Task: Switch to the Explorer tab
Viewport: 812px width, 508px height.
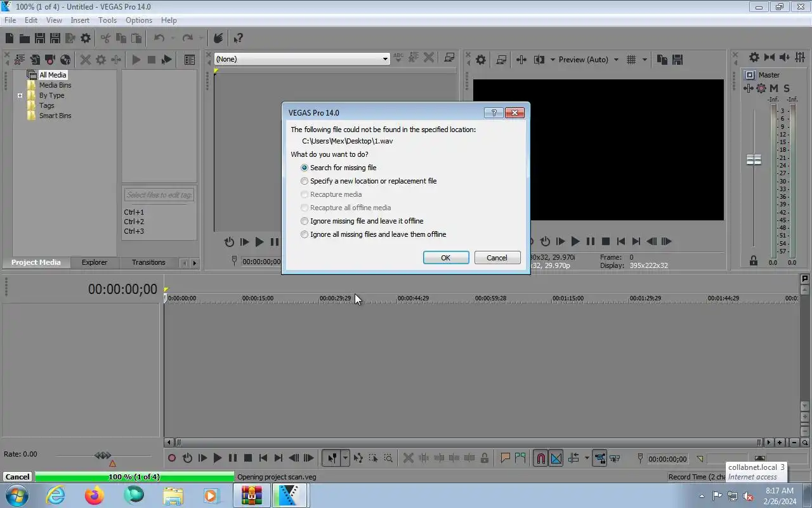Action: [95, 262]
